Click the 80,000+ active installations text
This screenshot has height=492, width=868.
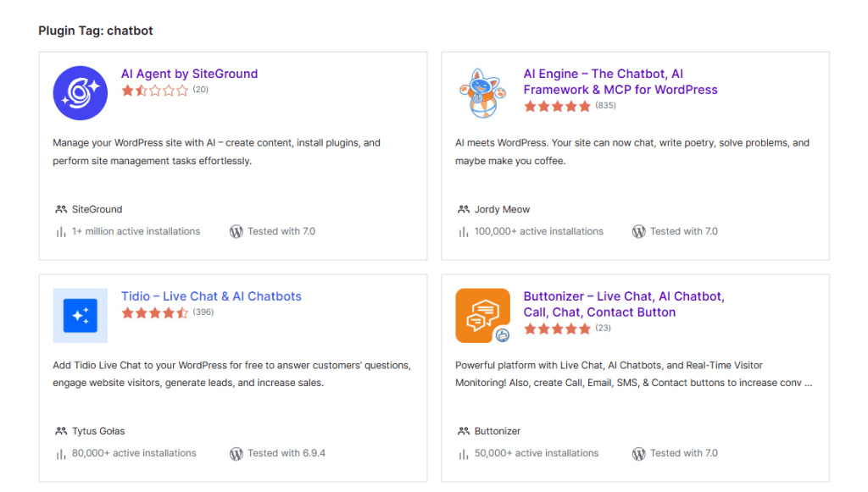tap(134, 453)
